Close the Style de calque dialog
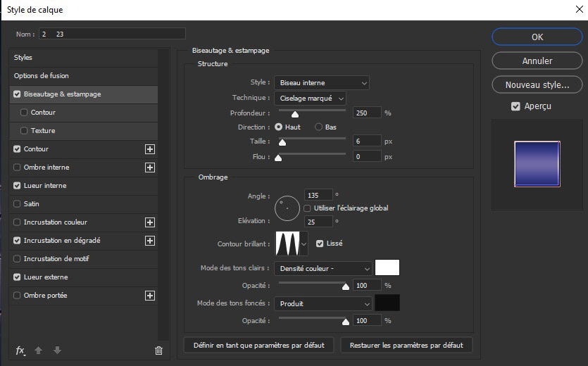588x366 pixels. pos(580,9)
